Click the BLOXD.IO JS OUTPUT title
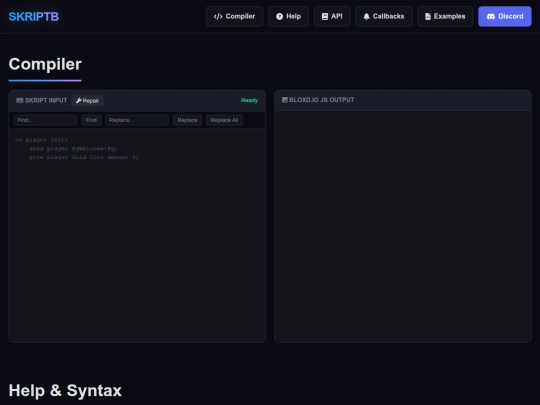This screenshot has width=540, height=405. 321,100
